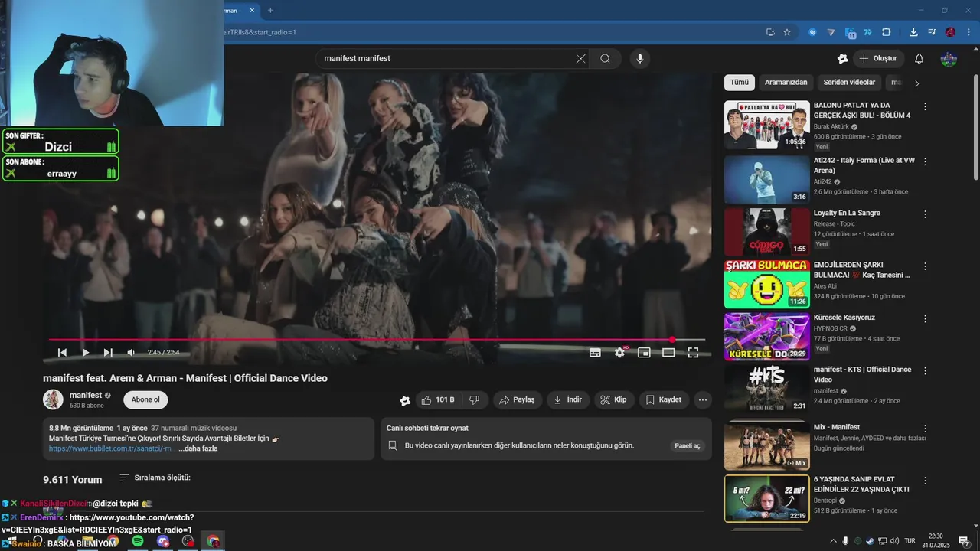The image size is (980, 551).
Task: Switch the player to miniplayer mode
Action: [x=644, y=352]
